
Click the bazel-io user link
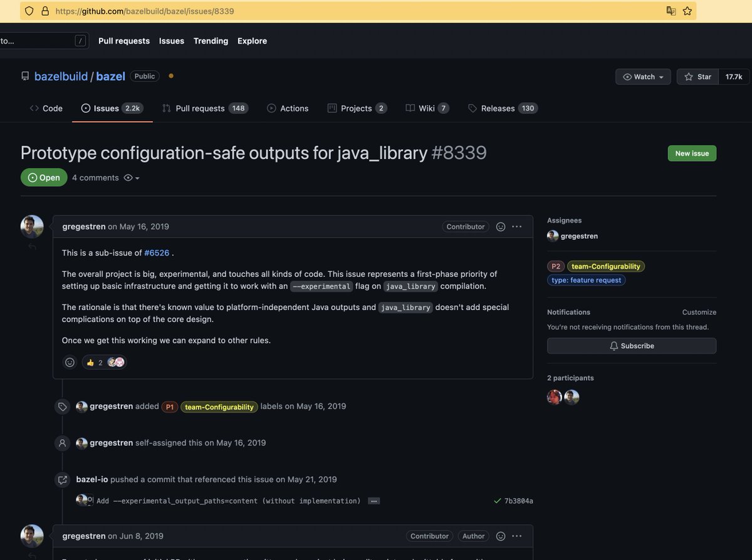92,479
